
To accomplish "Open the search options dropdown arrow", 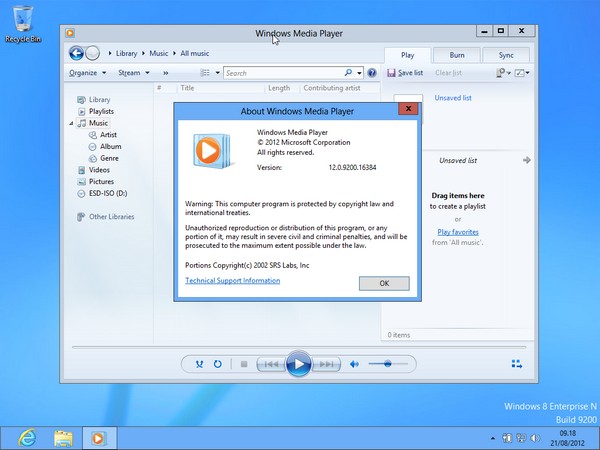I will tap(359, 73).
